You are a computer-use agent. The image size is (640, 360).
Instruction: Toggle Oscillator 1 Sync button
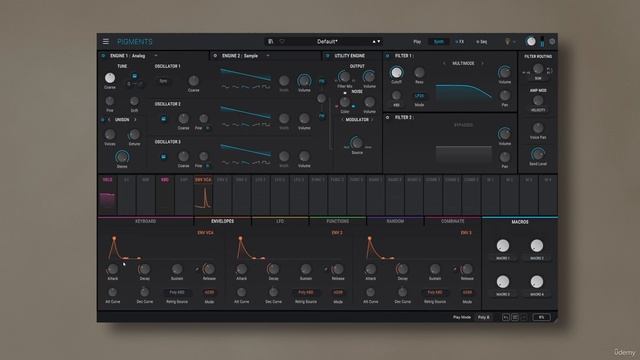coord(163,81)
